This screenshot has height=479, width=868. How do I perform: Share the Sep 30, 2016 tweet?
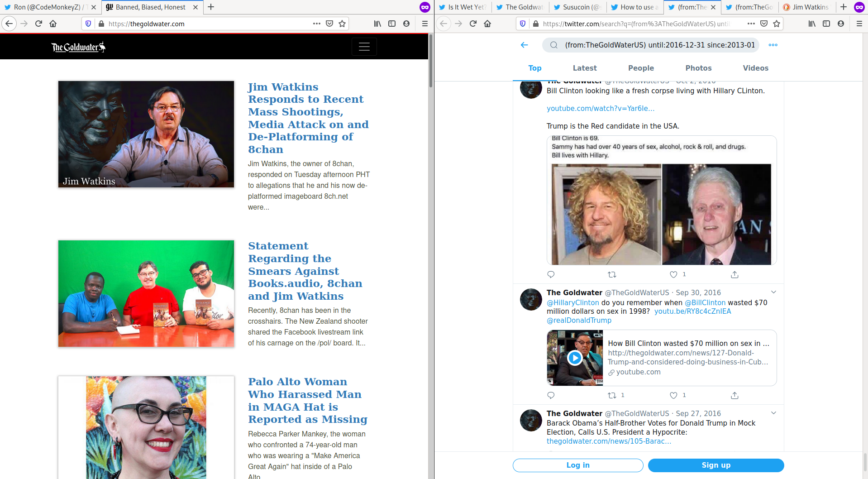tap(734, 395)
